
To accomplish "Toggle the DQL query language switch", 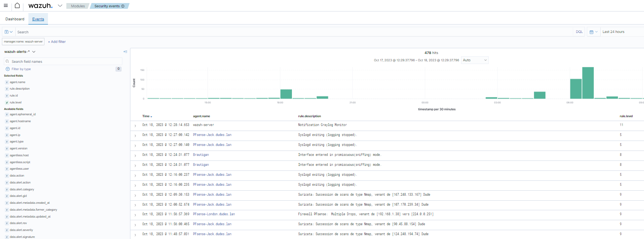I will (x=579, y=32).
